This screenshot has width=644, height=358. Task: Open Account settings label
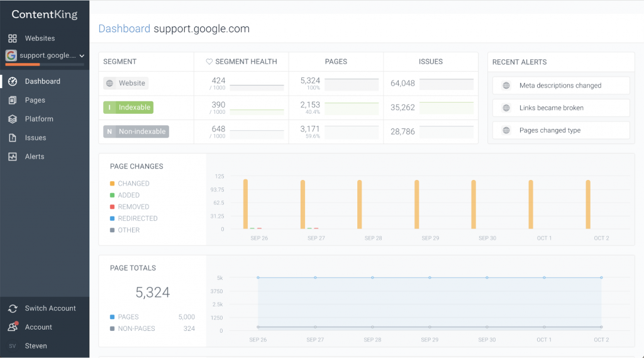coord(38,327)
